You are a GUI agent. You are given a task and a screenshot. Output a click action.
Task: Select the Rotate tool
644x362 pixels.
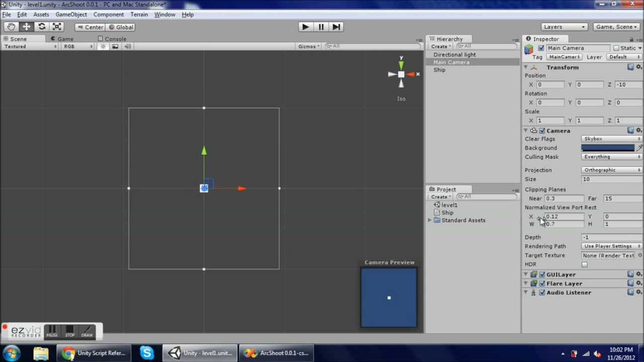coord(42,27)
